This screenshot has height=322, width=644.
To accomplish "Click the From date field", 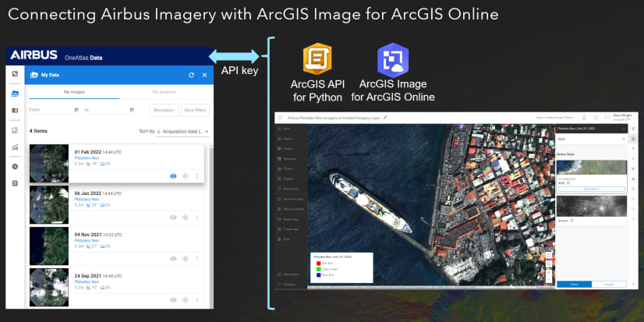I will [54, 110].
